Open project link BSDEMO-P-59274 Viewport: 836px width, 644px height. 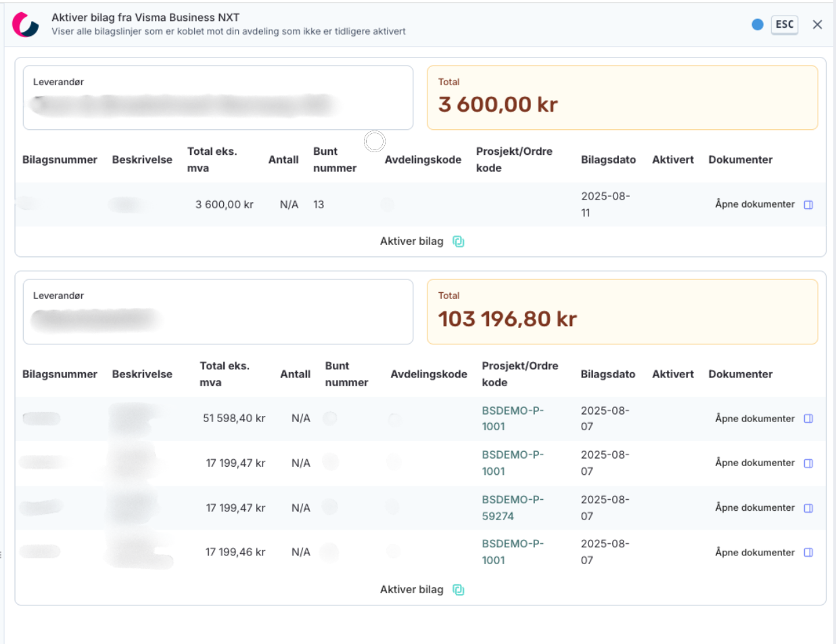coord(513,507)
